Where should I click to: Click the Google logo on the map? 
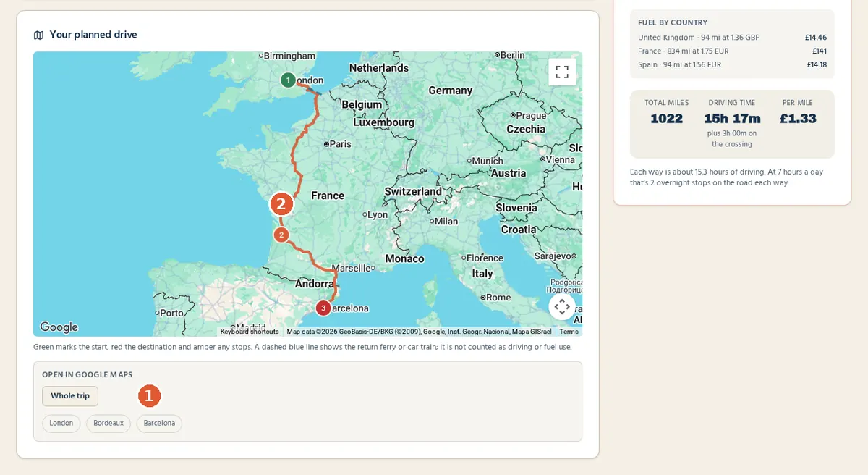pos(59,327)
